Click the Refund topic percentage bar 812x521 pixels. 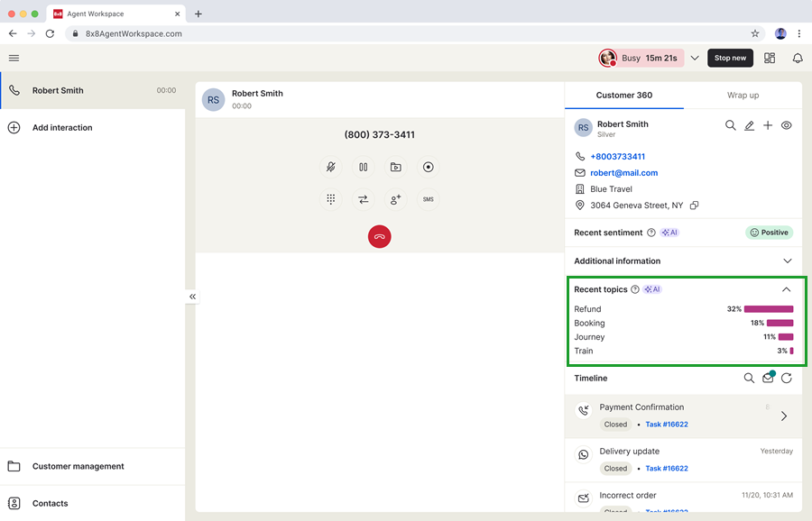click(768, 309)
